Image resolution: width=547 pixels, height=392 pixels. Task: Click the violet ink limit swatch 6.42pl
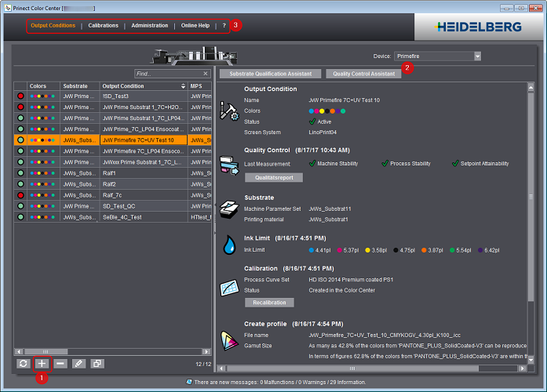(480, 250)
